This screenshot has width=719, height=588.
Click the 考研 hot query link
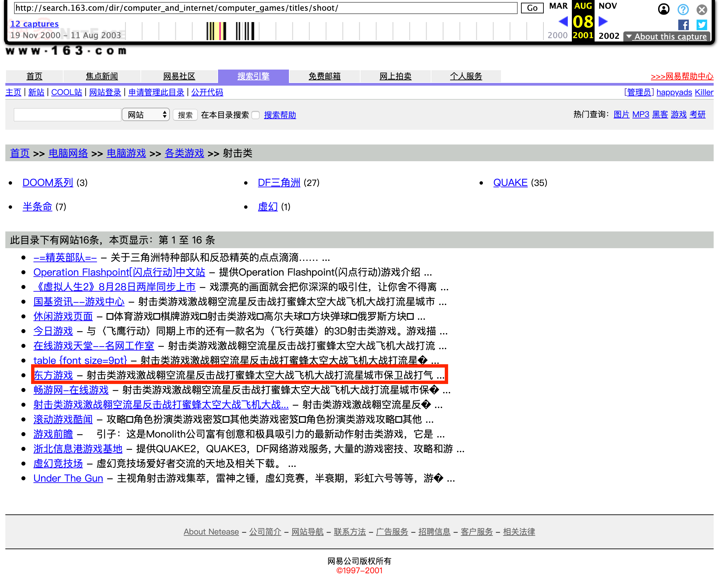tap(697, 114)
